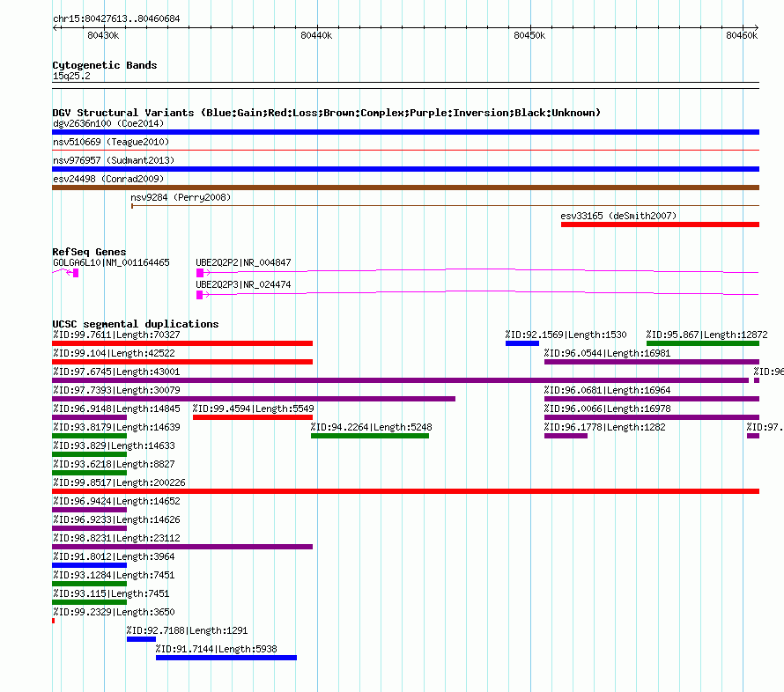Click the %ID:94.2264 Length:5248 green bar

coord(370,436)
